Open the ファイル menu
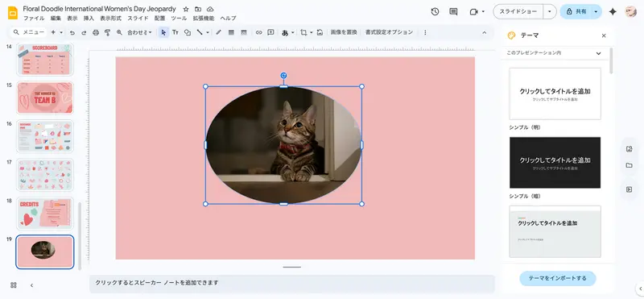Screen dimensions: 644x299 point(34,19)
